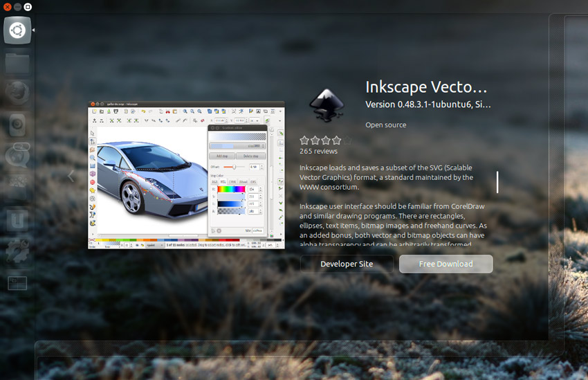Screen dimensions: 588x380
Task: Click the "Inkscape Vecto..." title
Action: pyautogui.click(x=426, y=87)
